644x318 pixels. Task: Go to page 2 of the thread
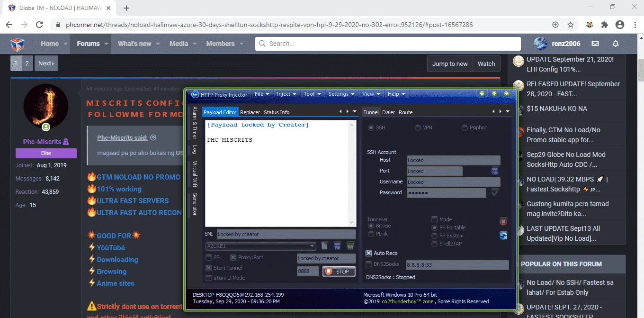tap(27, 63)
